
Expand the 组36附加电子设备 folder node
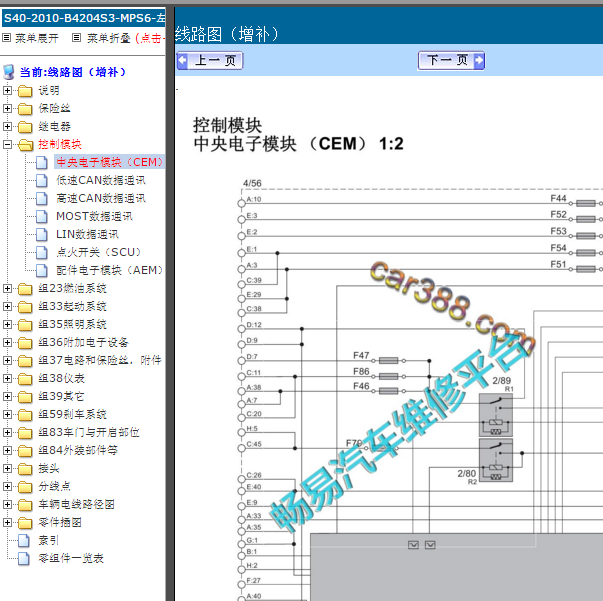7,342
